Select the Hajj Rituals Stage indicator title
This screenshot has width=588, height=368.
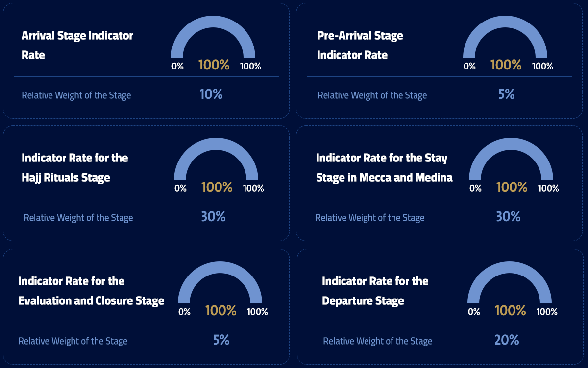74,167
